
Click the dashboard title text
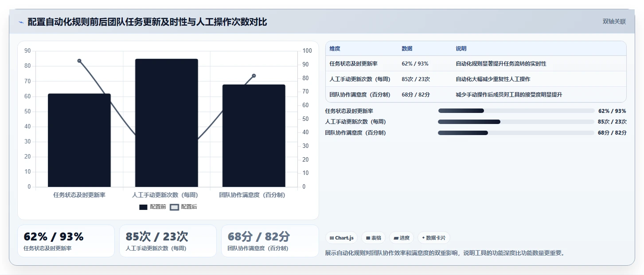coord(147,22)
